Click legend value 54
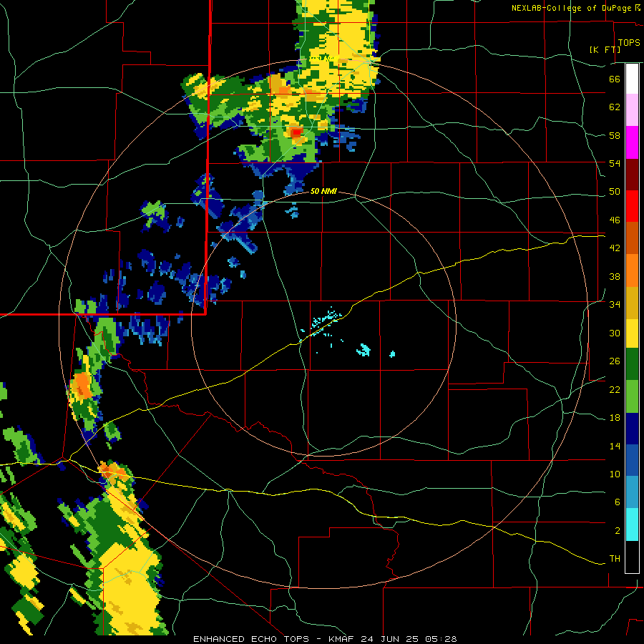The height and width of the screenshot is (644, 644). [x=615, y=163]
